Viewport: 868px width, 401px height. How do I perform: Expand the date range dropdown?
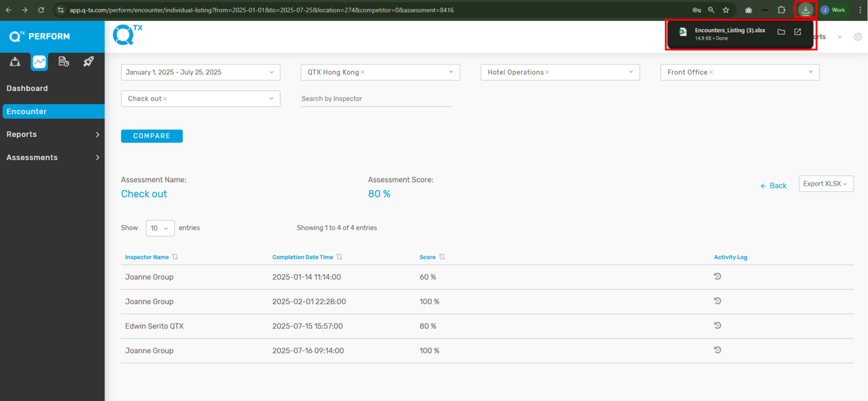pos(200,72)
